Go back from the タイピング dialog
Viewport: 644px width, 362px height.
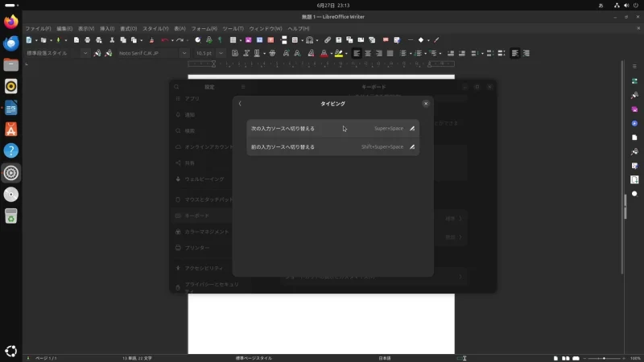click(240, 104)
